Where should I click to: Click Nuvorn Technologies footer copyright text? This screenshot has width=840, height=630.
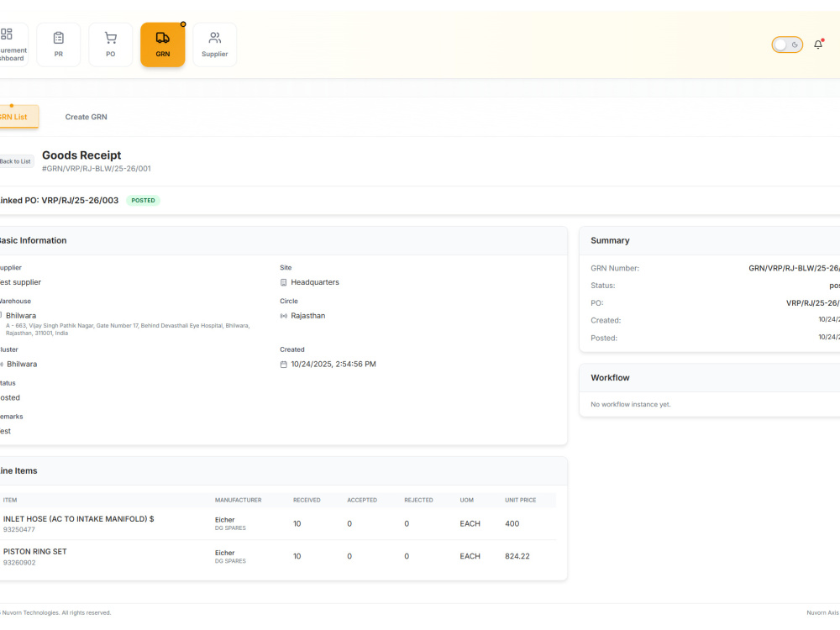pyautogui.click(x=55, y=613)
